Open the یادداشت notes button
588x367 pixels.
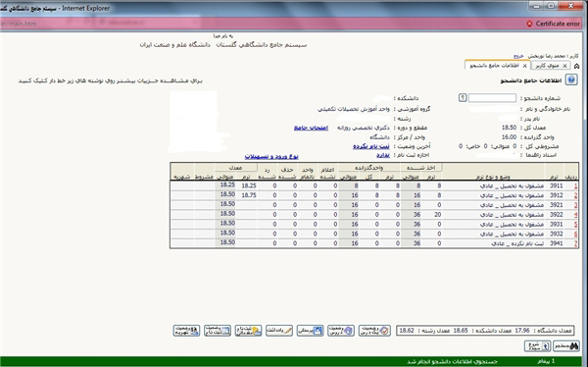pyautogui.click(x=279, y=331)
